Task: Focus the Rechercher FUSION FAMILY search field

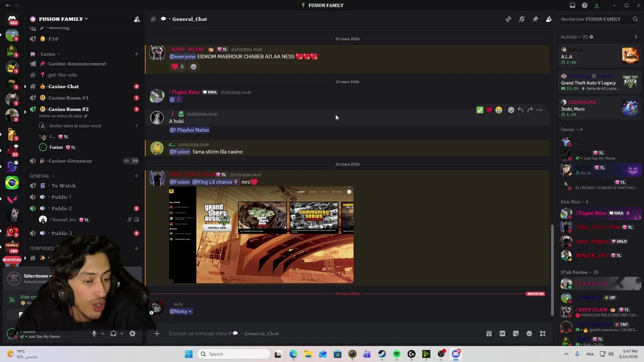Action: (x=599, y=19)
